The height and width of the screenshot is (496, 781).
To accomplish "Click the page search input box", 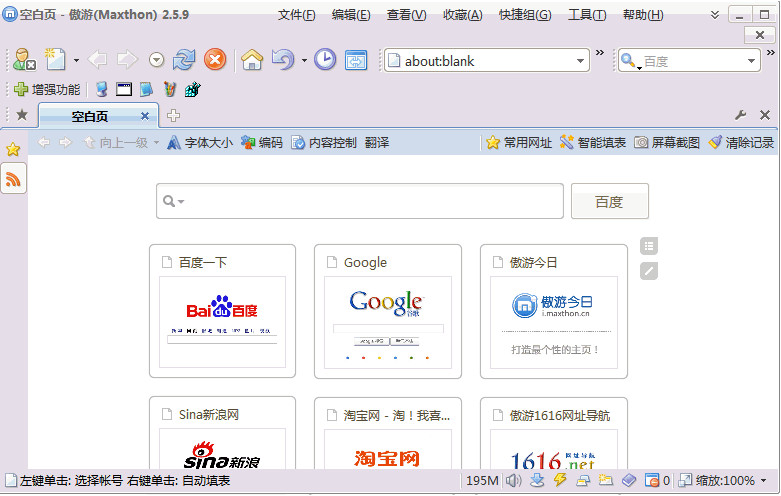I will pyautogui.click(x=360, y=201).
